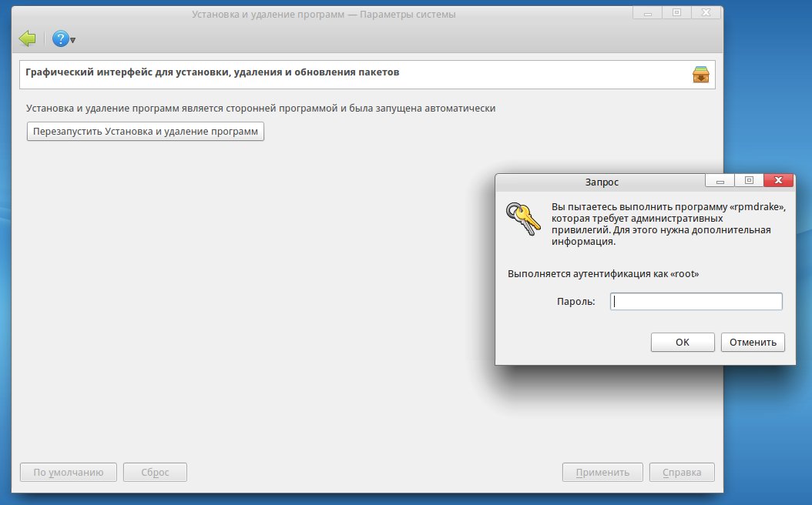Click the Запрос dialog title text
Screen dimensions: 812x505
pyautogui.click(x=602, y=182)
